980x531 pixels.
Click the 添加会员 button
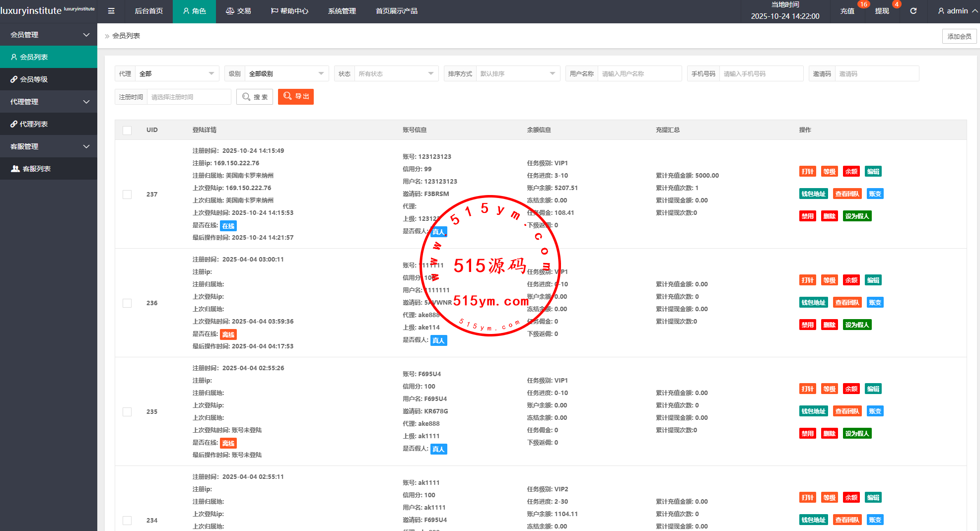(959, 36)
